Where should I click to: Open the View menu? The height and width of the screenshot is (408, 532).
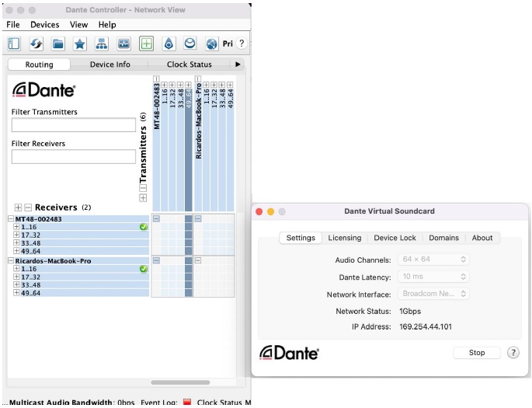(x=78, y=25)
